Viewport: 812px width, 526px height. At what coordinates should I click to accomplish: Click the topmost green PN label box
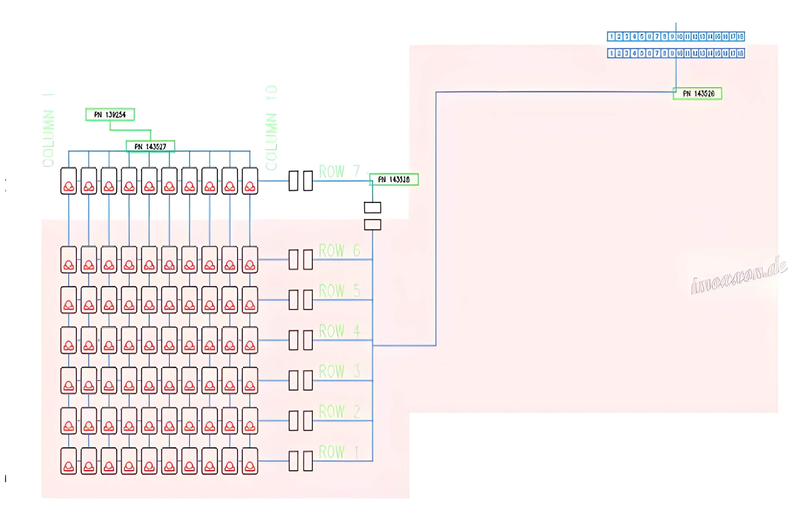click(110, 115)
